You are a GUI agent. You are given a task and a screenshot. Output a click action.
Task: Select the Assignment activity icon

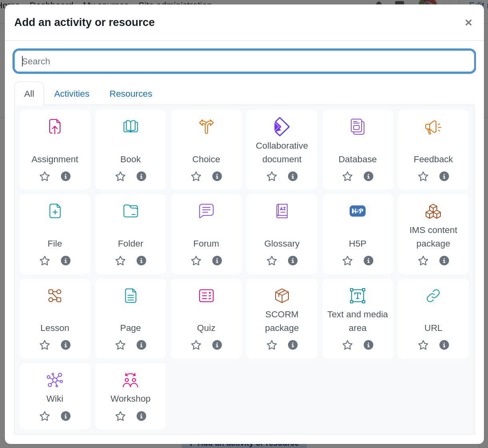point(55,127)
